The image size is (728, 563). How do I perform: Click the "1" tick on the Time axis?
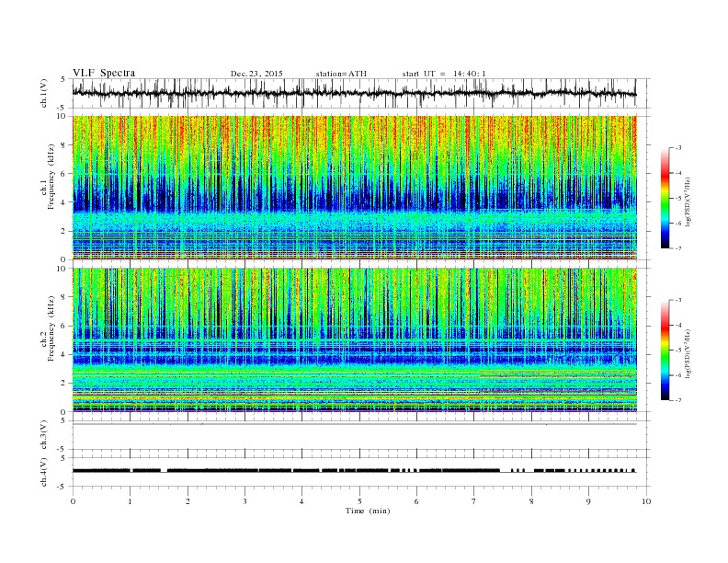pos(130,501)
